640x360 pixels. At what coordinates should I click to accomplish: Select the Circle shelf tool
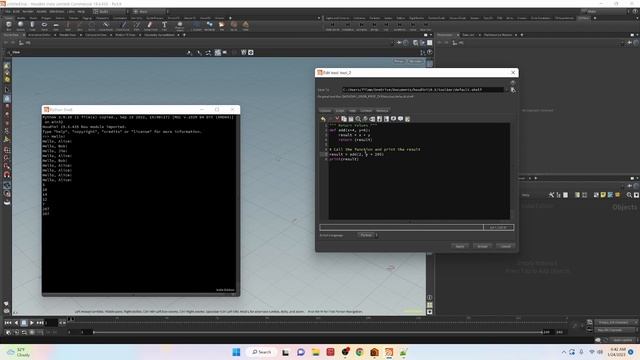click(x=91, y=26)
